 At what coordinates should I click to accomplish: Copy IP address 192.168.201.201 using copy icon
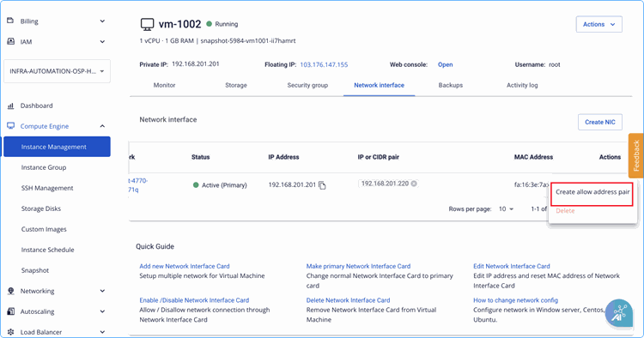coord(322,185)
